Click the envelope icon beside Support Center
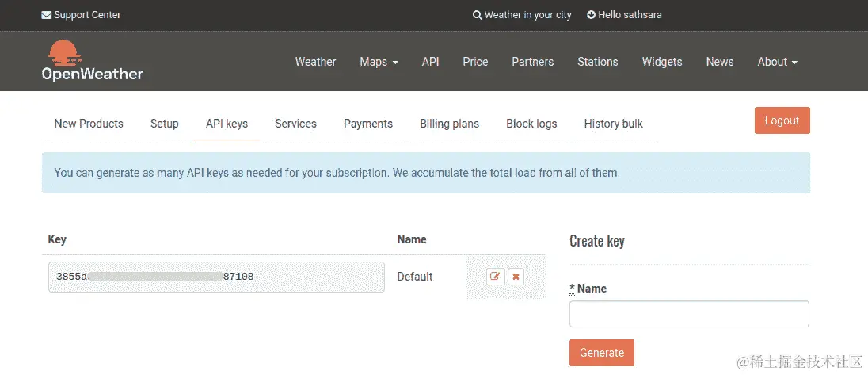Image resolution: width=868 pixels, height=375 pixels. (47, 15)
